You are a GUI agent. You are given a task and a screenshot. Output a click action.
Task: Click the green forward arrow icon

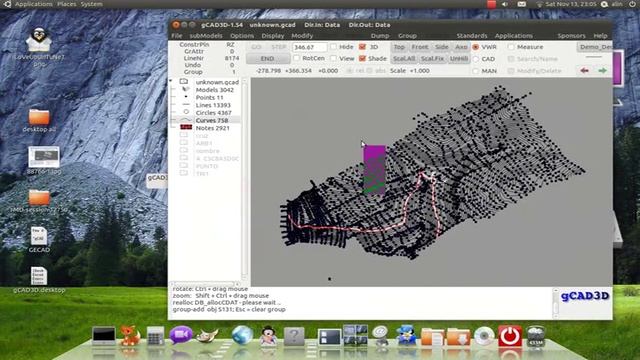pos(602,71)
